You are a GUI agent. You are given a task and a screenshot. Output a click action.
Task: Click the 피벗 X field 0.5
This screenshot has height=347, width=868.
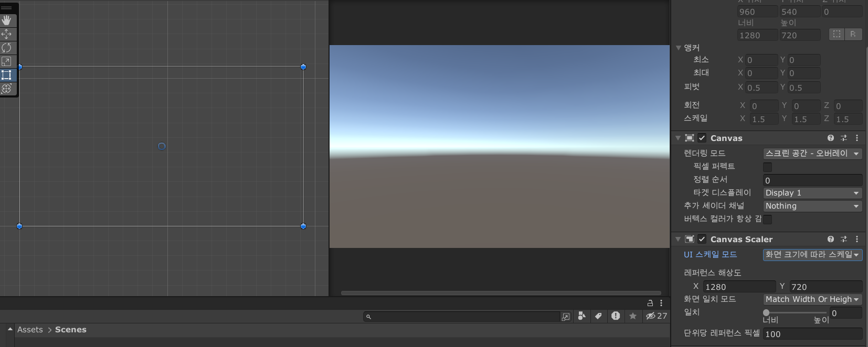pyautogui.click(x=761, y=88)
